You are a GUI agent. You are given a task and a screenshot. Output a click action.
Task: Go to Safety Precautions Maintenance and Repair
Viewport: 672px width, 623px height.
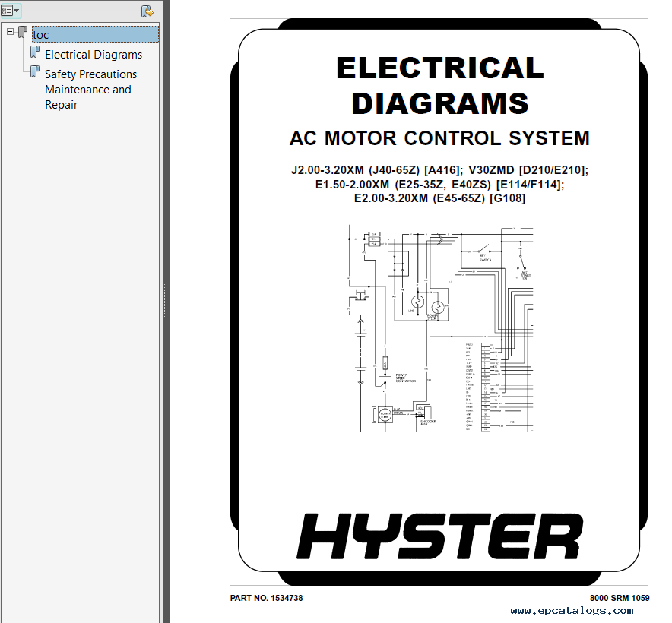[x=91, y=90]
